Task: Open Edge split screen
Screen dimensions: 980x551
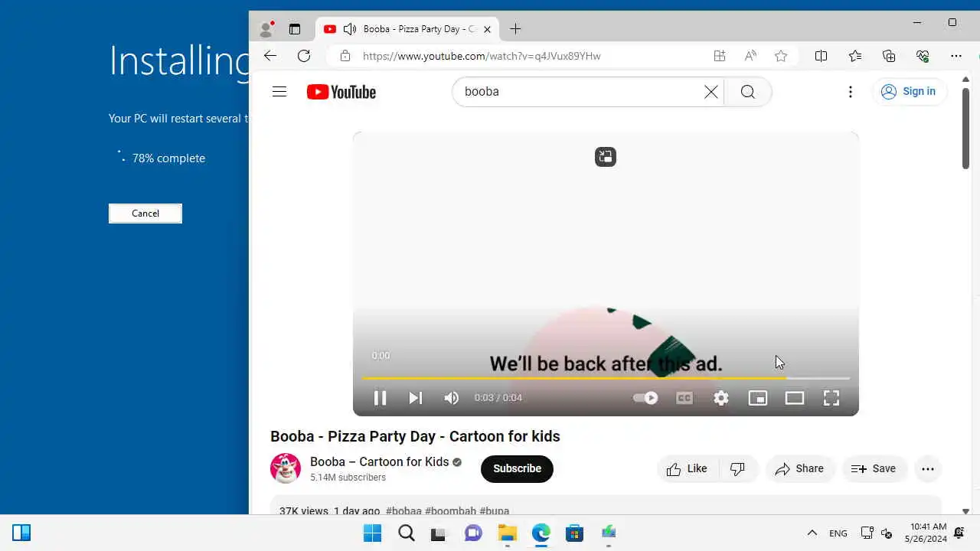Action: pyautogui.click(x=822, y=56)
